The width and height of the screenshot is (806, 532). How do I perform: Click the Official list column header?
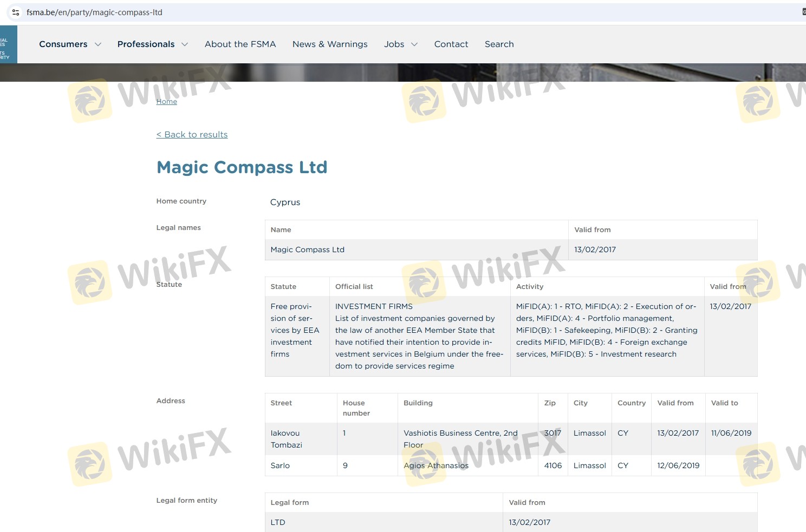click(x=354, y=287)
